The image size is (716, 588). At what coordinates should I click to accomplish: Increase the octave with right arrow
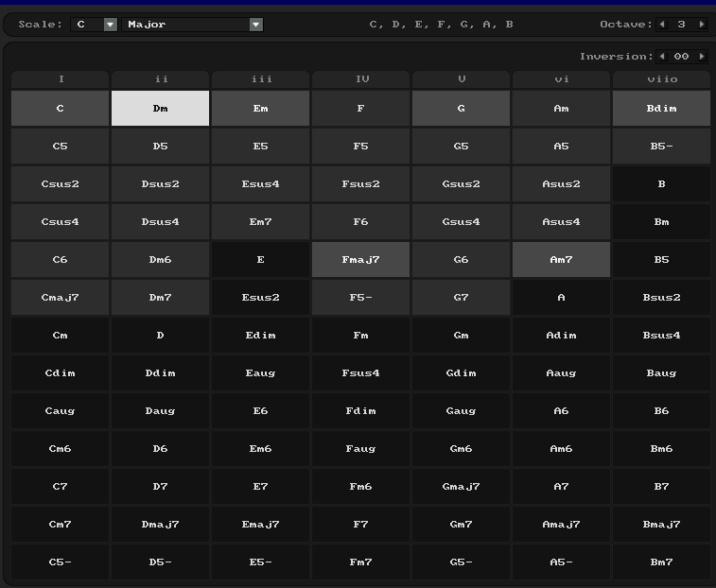coord(701,25)
